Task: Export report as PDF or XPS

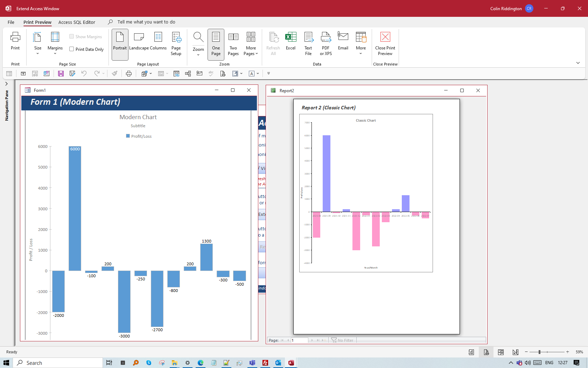Action: click(x=326, y=44)
